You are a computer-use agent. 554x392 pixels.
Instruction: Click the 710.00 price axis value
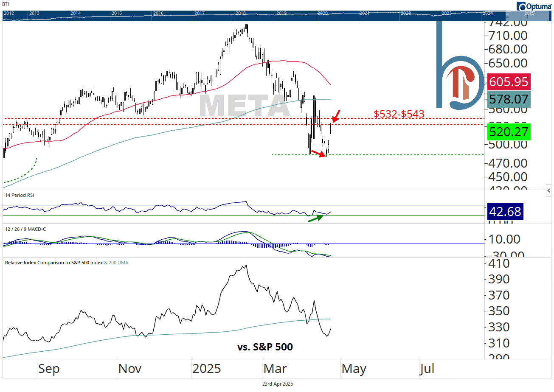pos(508,36)
